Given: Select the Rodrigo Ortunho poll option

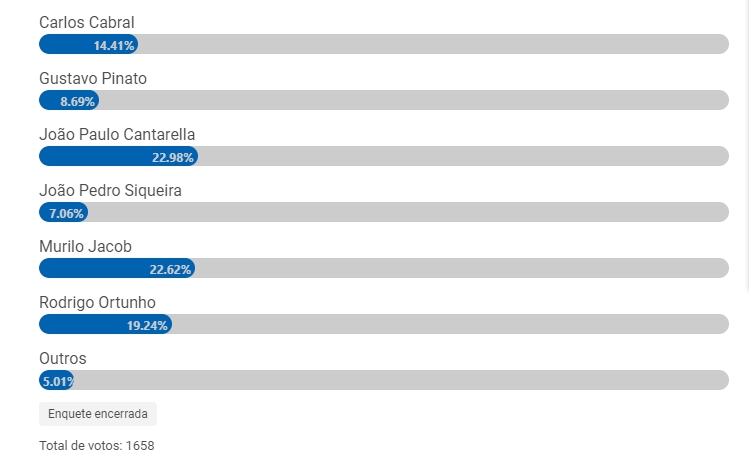Looking at the screenshot, I should click(x=97, y=302).
